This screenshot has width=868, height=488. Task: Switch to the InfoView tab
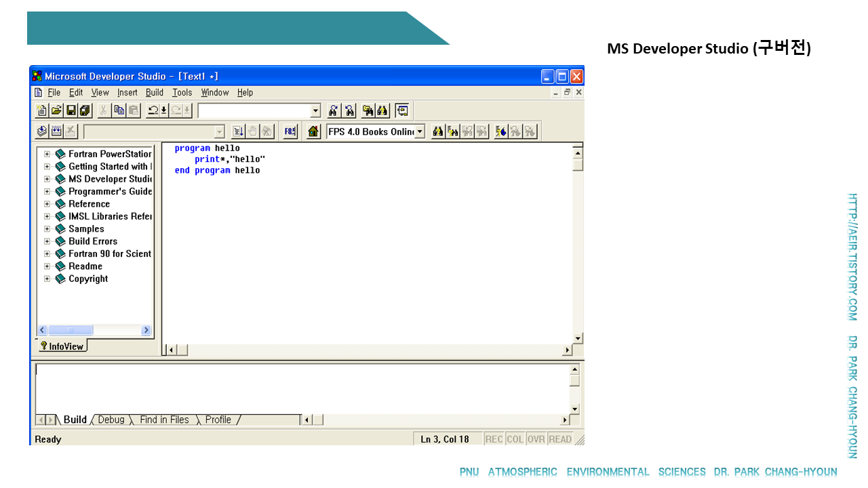(62, 346)
